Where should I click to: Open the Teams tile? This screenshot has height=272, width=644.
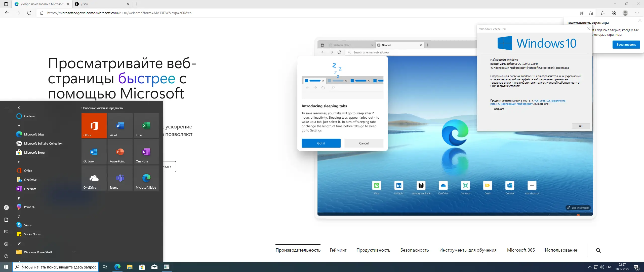click(120, 178)
